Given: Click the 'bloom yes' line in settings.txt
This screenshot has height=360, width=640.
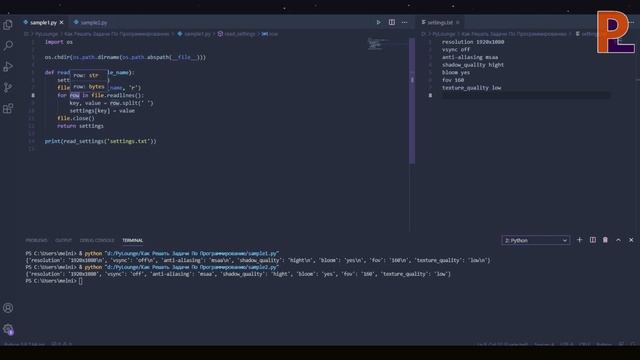Looking at the screenshot, I should [x=456, y=72].
